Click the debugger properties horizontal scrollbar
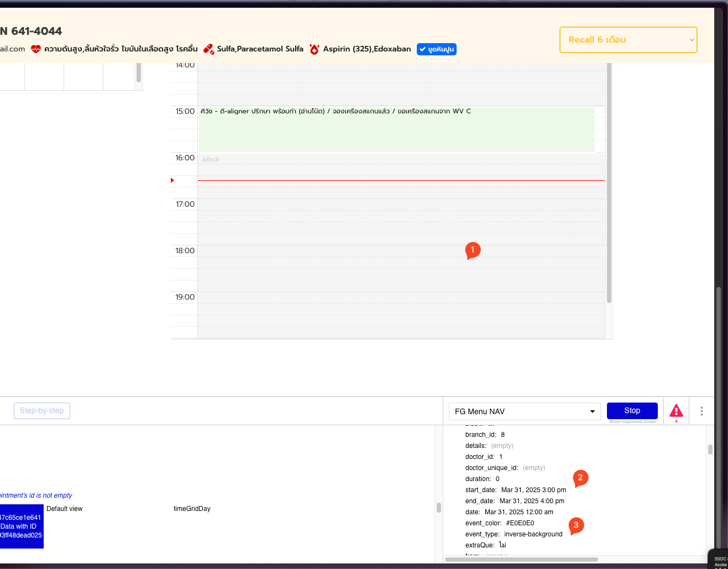Viewport: 728px width, 569px height. point(521,560)
